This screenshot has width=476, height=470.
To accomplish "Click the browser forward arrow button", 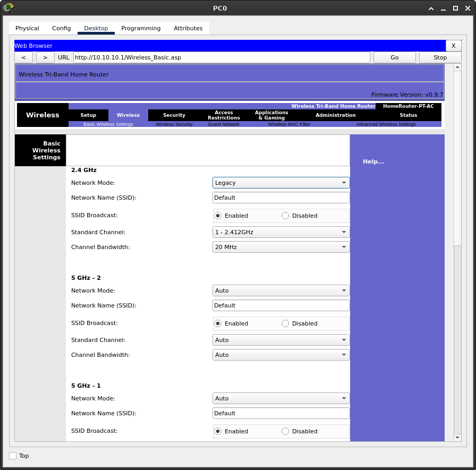I will (45, 57).
